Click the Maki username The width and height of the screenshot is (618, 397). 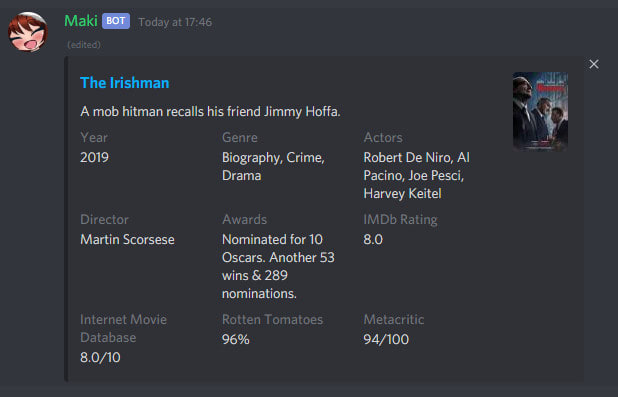tap(81, 21)
